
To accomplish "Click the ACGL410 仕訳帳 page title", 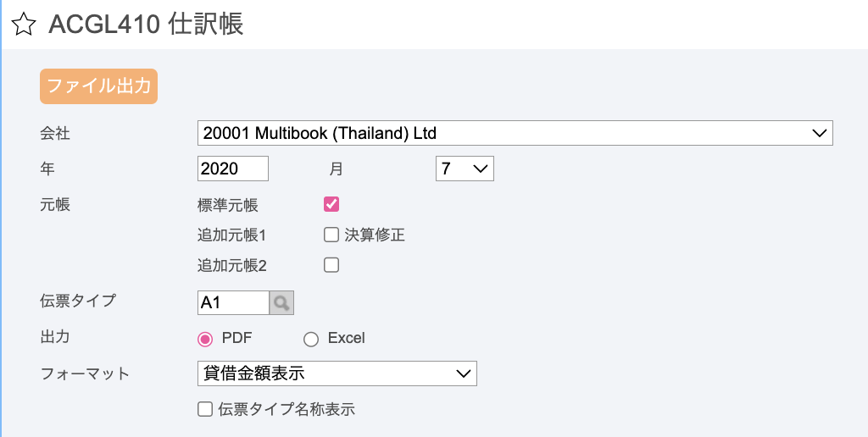I will (146, 25).
